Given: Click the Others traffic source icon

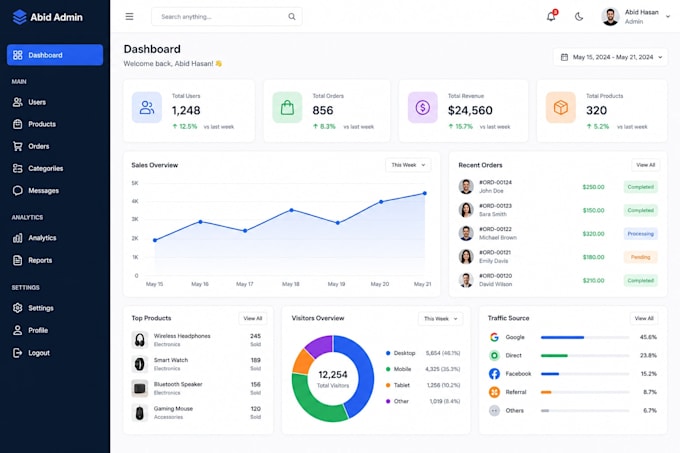Looking at the screenshot, I should (x=494, y=411).
